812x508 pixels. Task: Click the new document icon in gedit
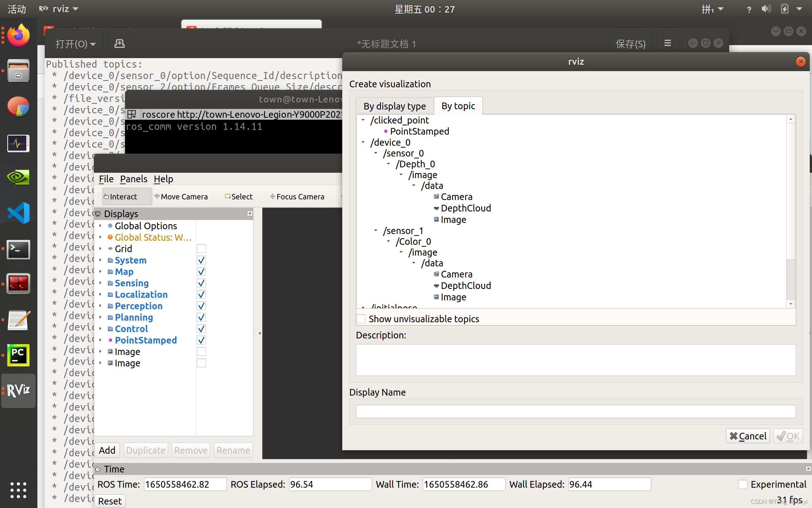(x=120, y=43)
